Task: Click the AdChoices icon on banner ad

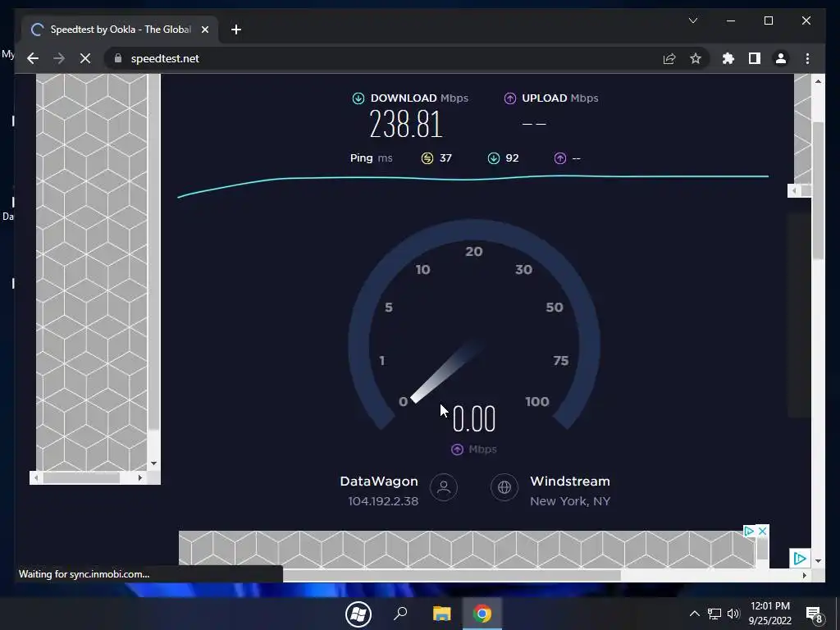Action: click(x=749, y=531)
